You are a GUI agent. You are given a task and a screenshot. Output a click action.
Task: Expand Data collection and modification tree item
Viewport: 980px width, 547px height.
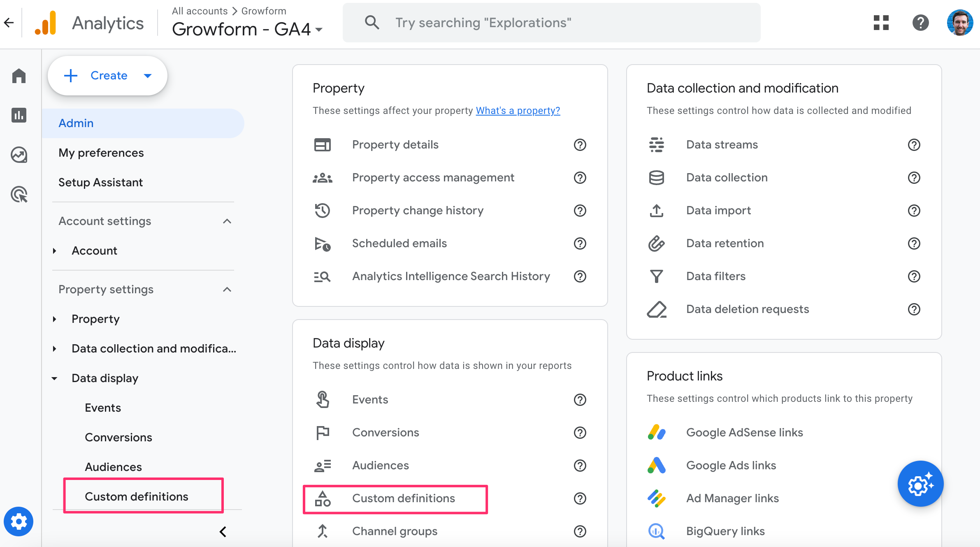(x=54, y=349)
